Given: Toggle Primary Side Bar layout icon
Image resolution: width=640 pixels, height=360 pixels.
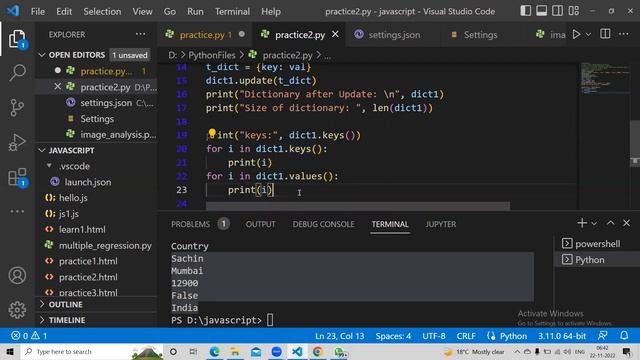Looking at the screenshot, I should pos(526,11).
